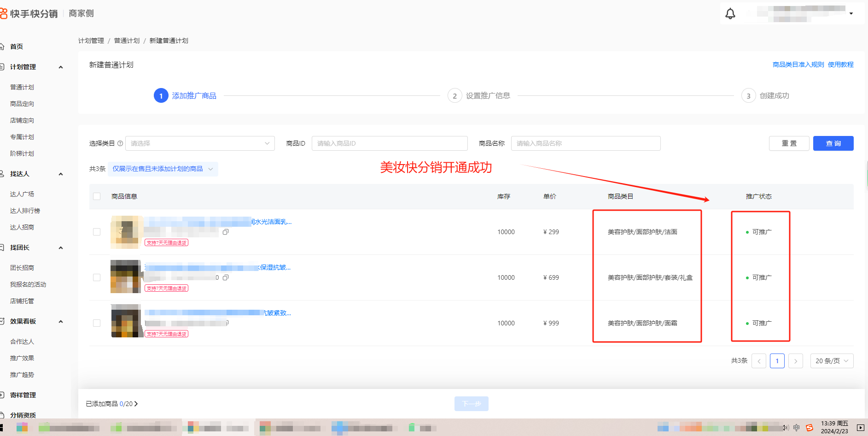The width and height of the screenshot is (868, 436).
Task: Open the Windows Start button
Action: 2,428
